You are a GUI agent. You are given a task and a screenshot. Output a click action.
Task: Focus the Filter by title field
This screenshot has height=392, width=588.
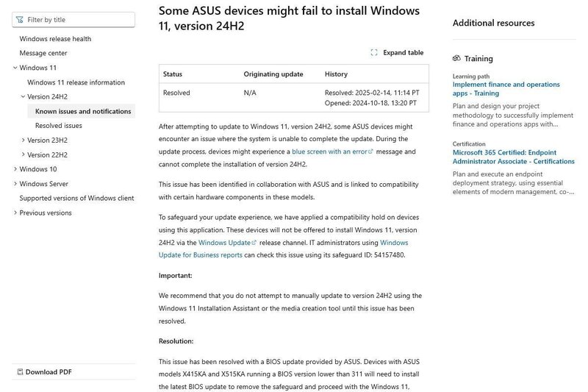point(73,20)
